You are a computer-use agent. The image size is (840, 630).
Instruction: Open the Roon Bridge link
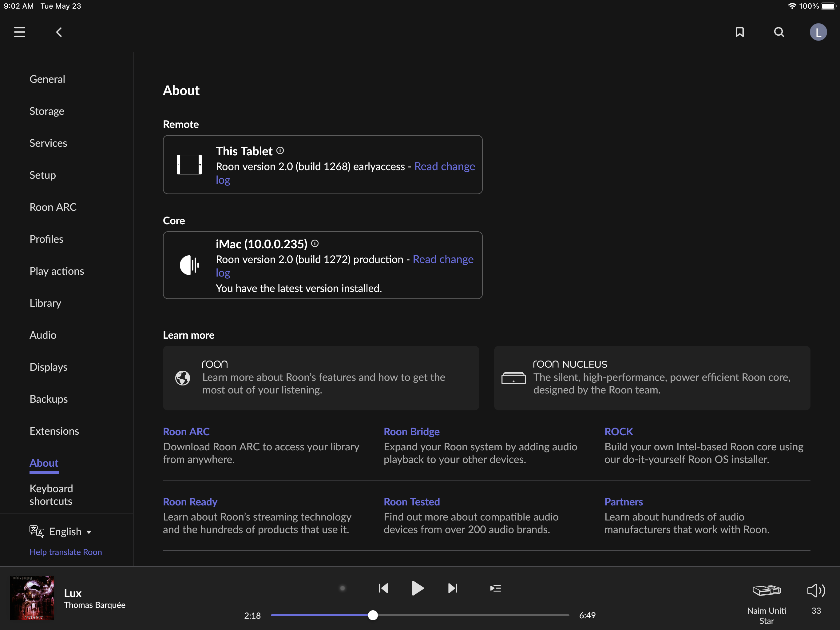[x=412, y=431]
